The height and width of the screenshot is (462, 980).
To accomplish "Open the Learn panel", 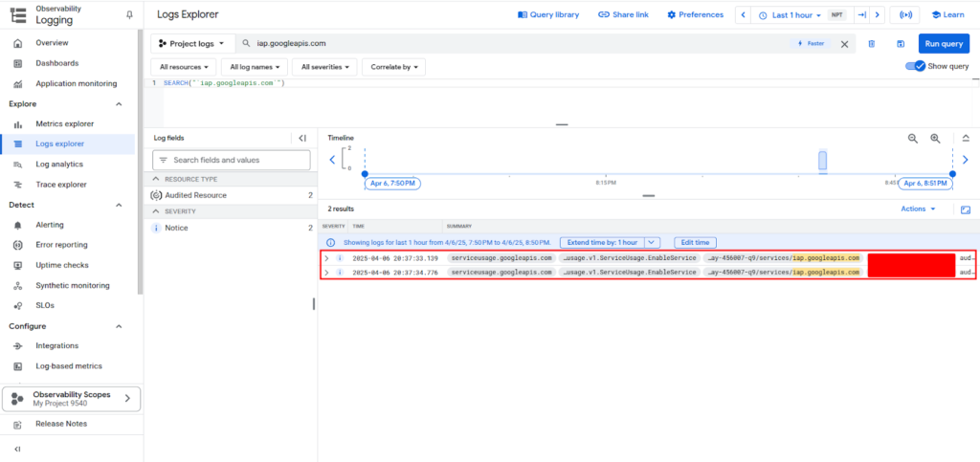I will pyautogui.click(x=948, y=15).
